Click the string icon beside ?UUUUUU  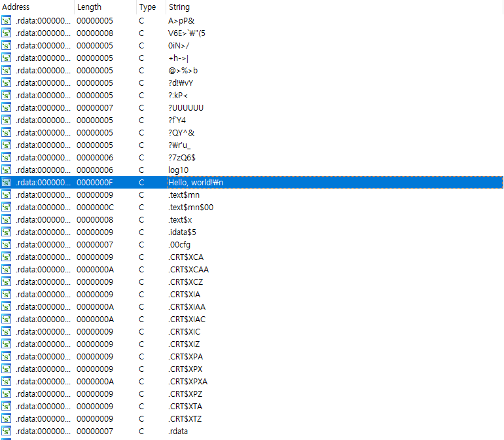[x=6, y=108]
